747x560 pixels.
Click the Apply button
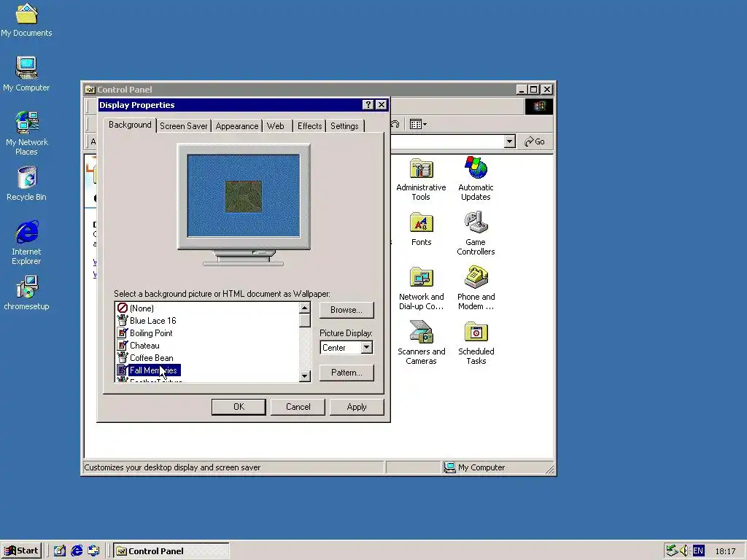click(357, 407)
